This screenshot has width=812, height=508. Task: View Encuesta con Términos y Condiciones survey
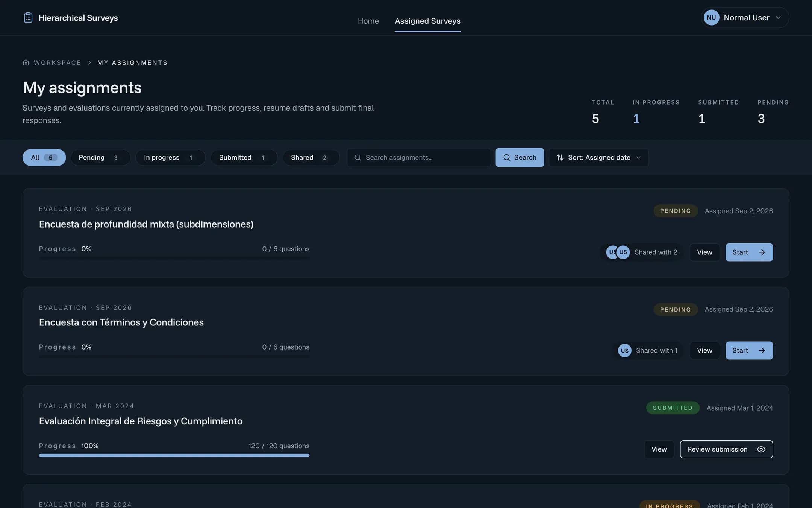point(704,351)
